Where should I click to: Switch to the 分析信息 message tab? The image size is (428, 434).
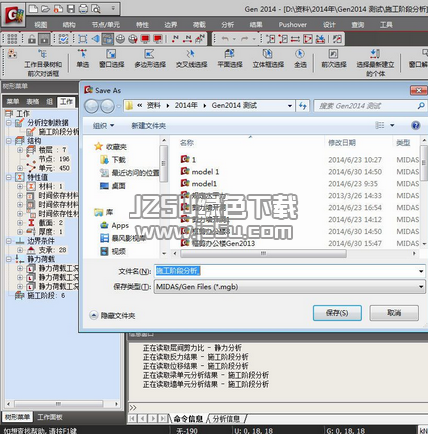pyautogui.click(x=226, y=418)
